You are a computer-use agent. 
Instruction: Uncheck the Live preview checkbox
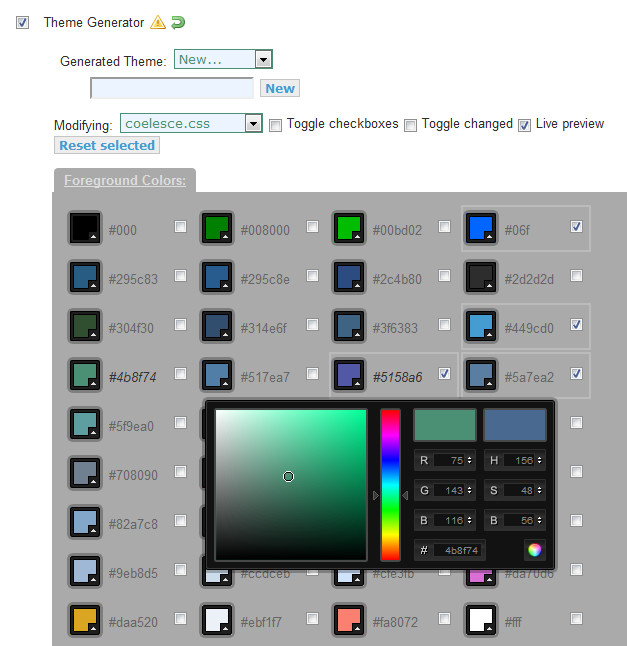click(x=524, y=125)
